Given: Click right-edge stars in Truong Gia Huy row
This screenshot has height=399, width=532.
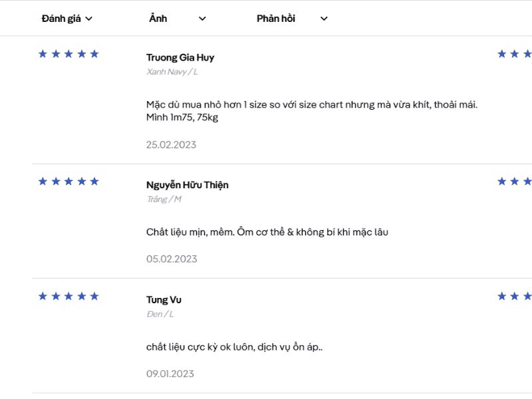Looking at the screenshot, I should coord(515,54).
